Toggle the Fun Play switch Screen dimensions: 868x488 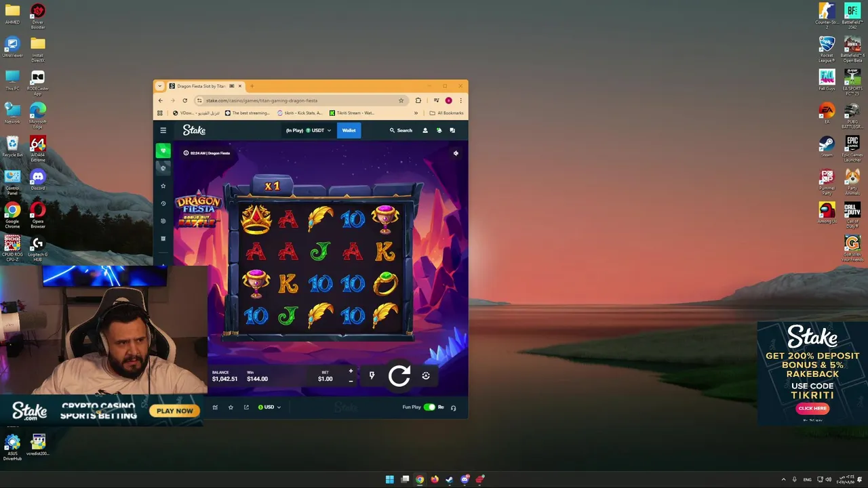(429, 407)
